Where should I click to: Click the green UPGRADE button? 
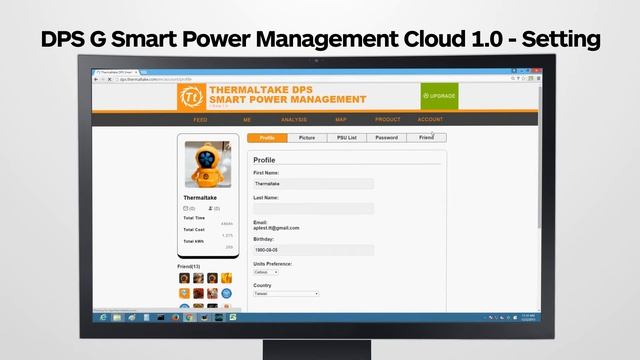439,96
